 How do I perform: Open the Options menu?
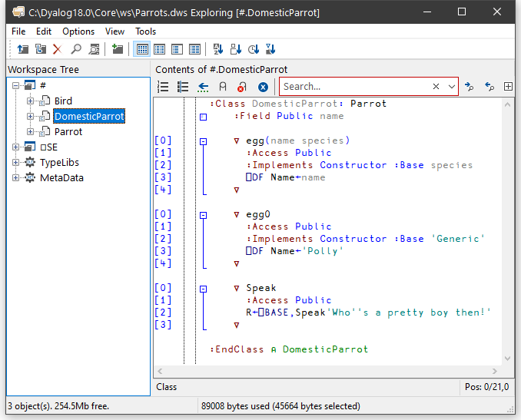point(78,31)
